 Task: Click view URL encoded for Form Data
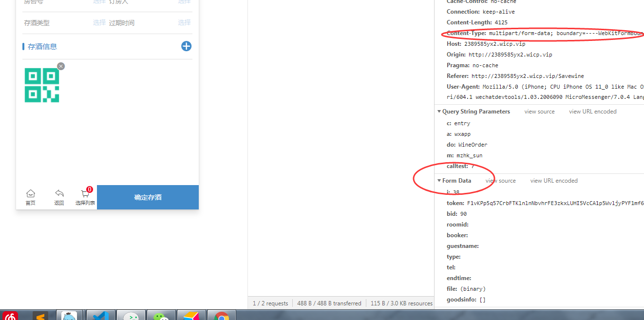tap(553, 181)
